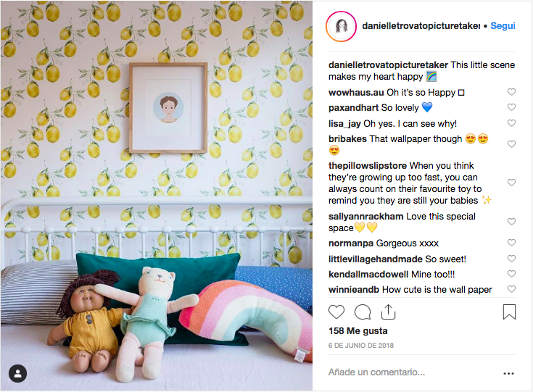Open the three-dot more options menu
The height and width of the screenshot is (392, 533).
[x=508, y=373]
